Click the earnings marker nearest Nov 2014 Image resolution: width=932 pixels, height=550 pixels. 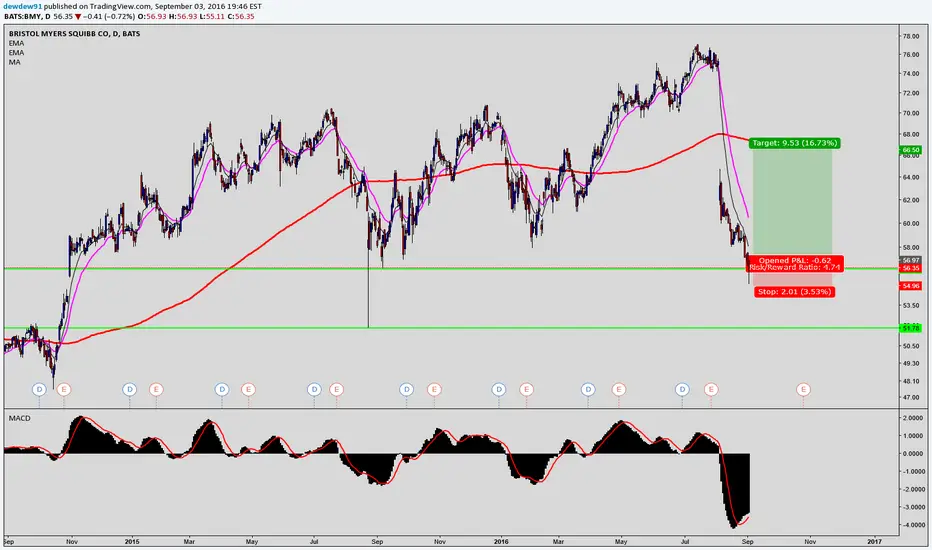pos(64,389)
